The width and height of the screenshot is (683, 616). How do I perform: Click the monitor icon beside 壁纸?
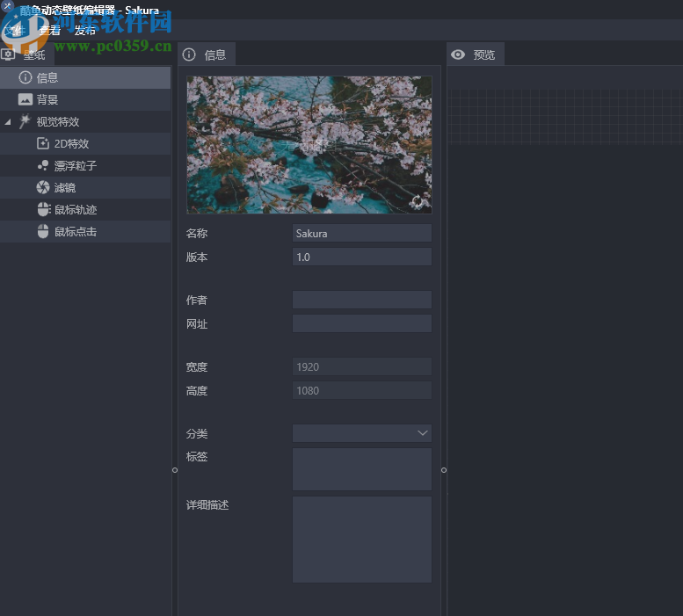coord(8,54)
